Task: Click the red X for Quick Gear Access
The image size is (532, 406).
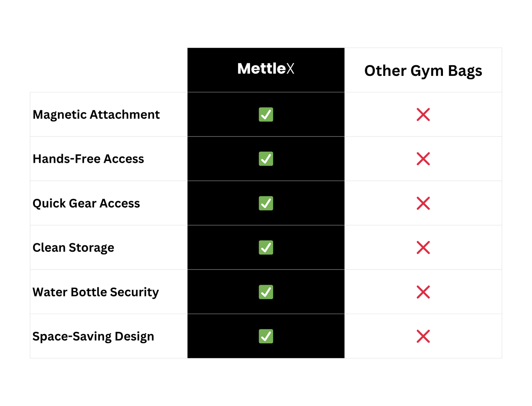Action: click(x=423, y=203)
